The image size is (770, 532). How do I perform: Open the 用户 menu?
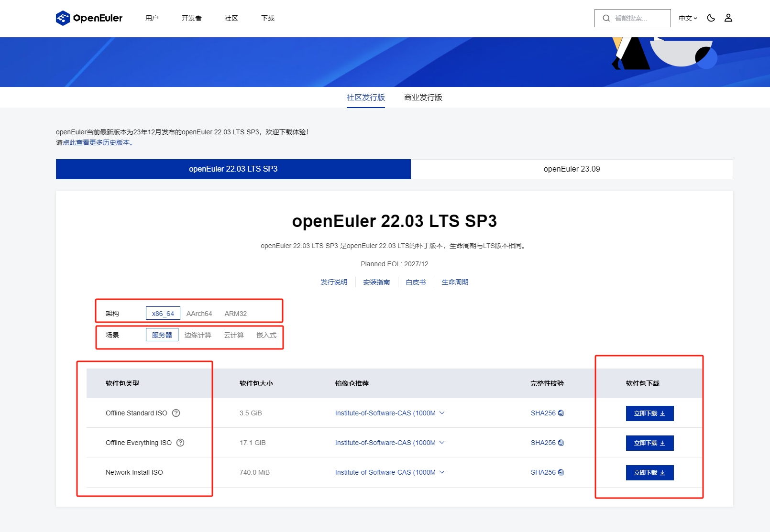click(152, 18)
